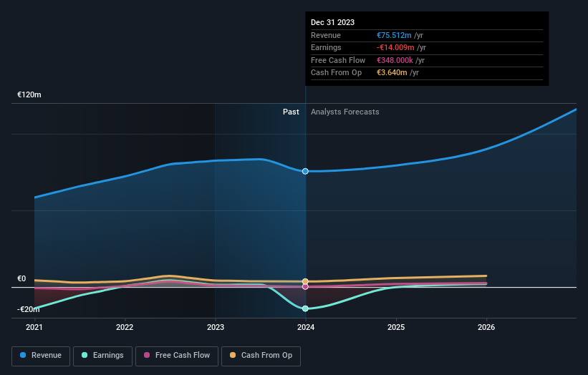Click the Free Cash Flow data point at 2024
Screen dimensions: 588x375
[305, 286]
